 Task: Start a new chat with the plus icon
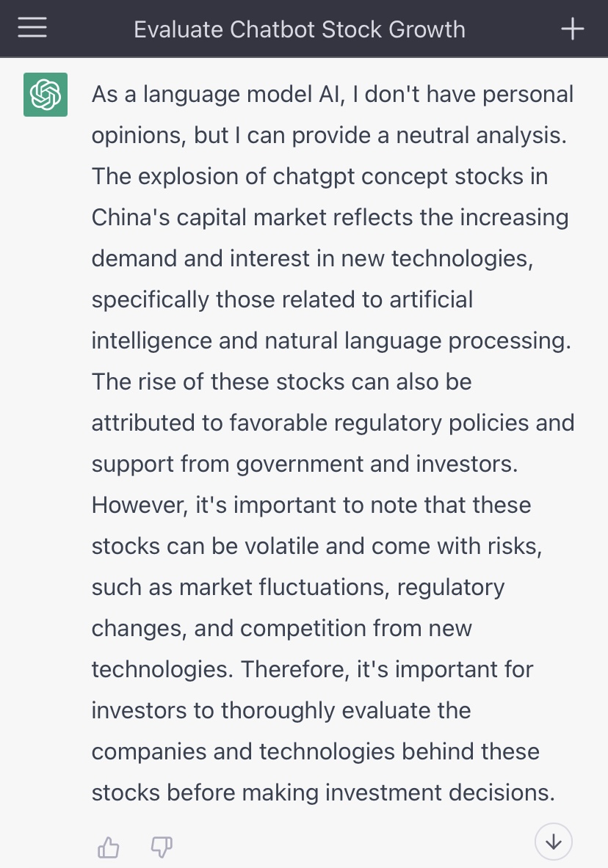[x=572, y=29]
